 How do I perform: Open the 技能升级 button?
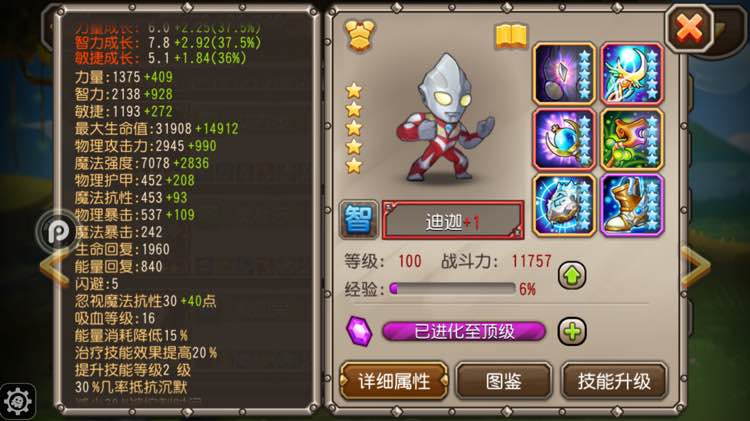pos(614,381)
